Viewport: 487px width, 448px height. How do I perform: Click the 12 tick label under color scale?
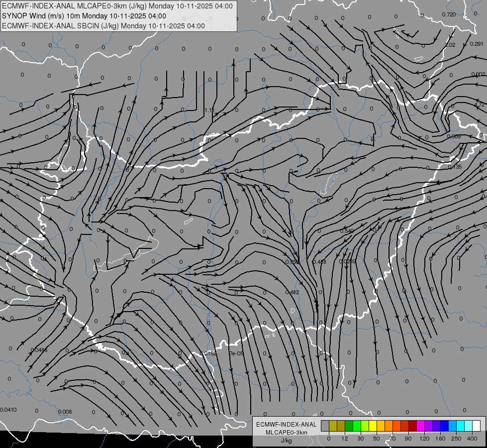[x=345, y=439]
